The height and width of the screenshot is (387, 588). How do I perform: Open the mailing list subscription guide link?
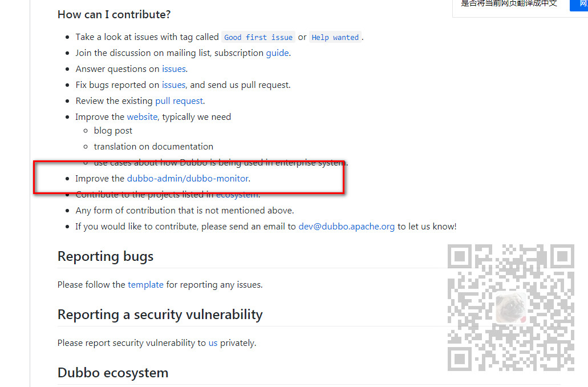tap(277, 53)
